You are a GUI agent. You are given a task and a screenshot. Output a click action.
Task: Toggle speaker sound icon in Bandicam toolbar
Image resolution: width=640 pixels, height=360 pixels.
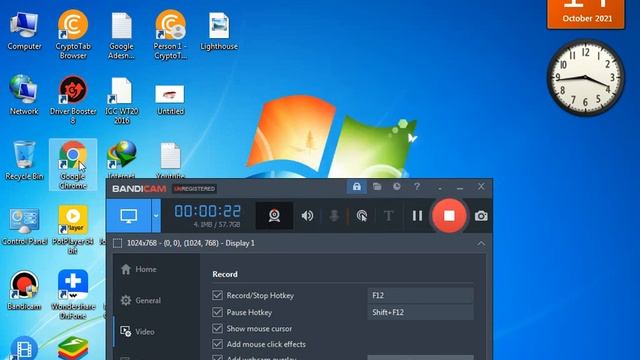pyautogui.click(x=307, y=216)
